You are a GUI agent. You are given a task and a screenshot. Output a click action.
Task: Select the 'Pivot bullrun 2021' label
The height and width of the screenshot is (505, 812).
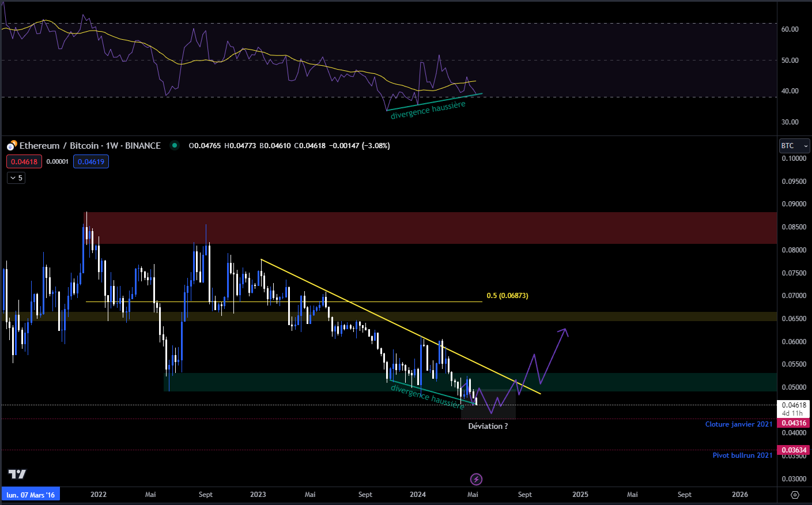pos(742,455)
